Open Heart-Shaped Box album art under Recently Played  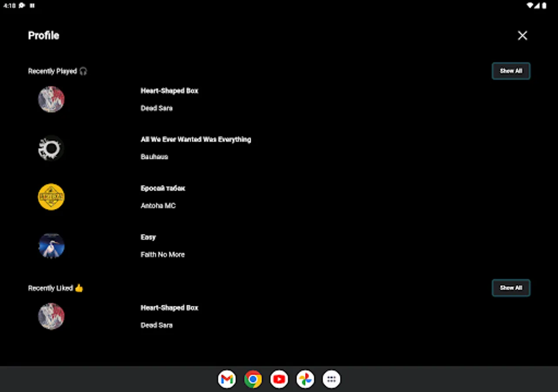[x=51, y=99]
